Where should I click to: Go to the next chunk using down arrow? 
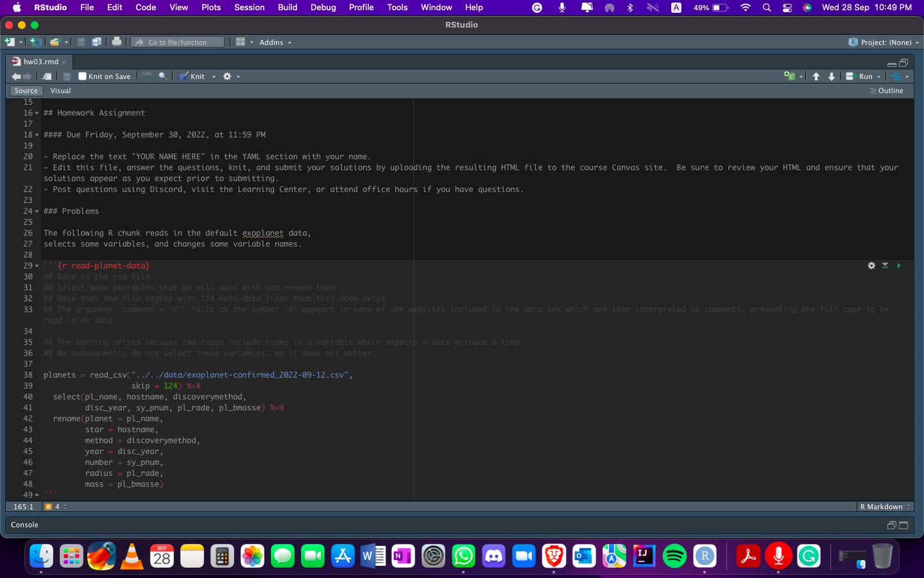pyautogui.click(x=832, y=76)
